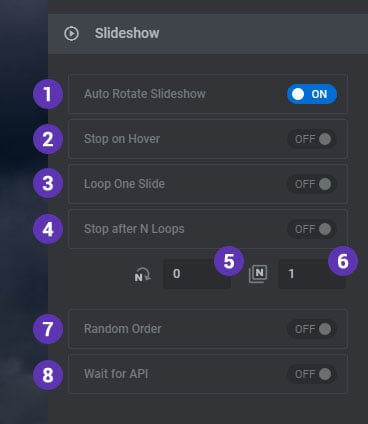The height and width of the screenshot is (424, 368).
Task: Click the loop count N arrow icon
Action: [142, 274]
